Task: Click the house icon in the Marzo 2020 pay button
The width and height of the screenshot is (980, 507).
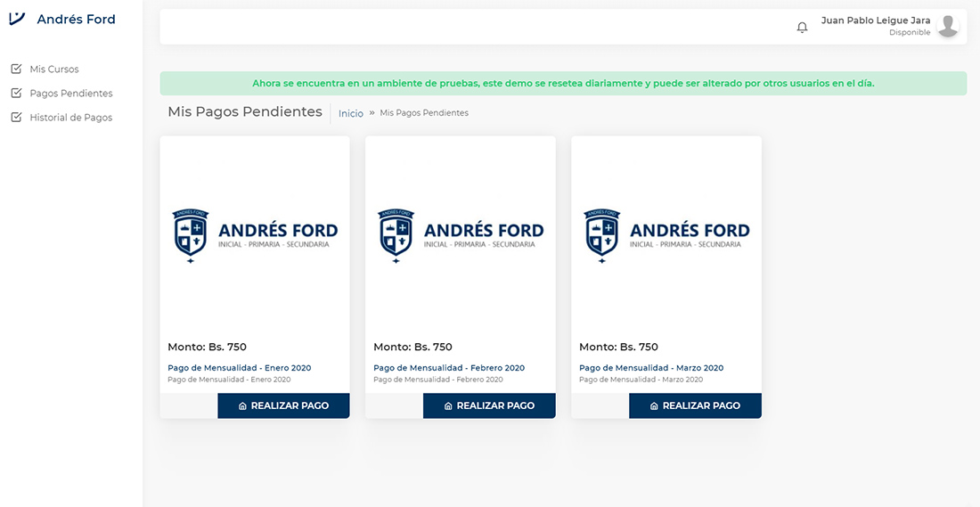Action: [654, 406]
